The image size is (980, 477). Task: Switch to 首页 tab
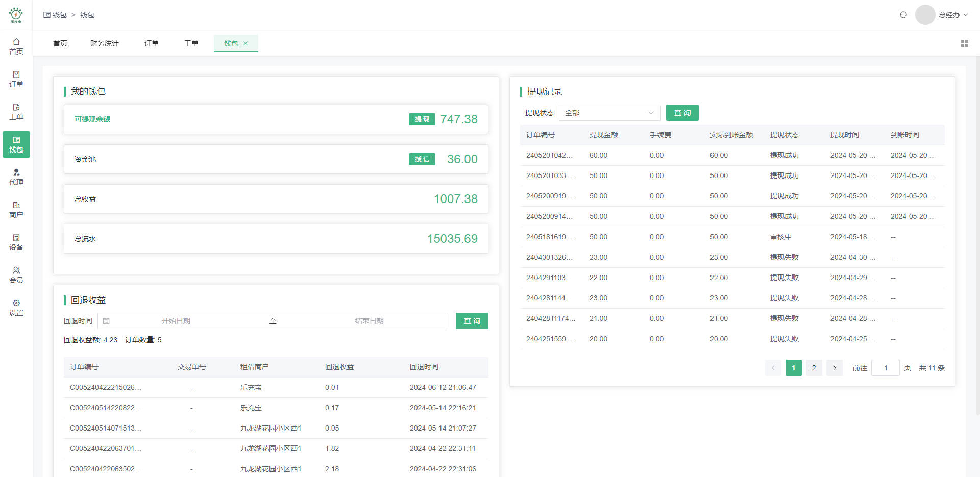(x=60, y=43)
